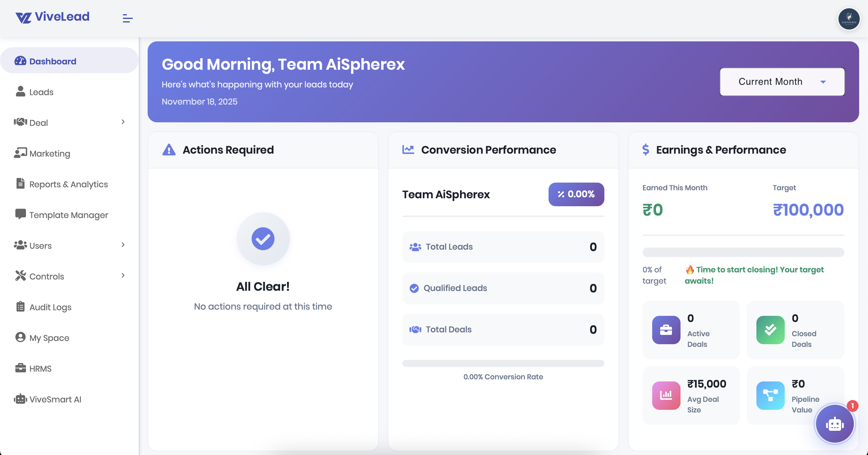Click the earnings target progress bar
Viewport: 868px width, 455px height.
click(x=743, y=252)
